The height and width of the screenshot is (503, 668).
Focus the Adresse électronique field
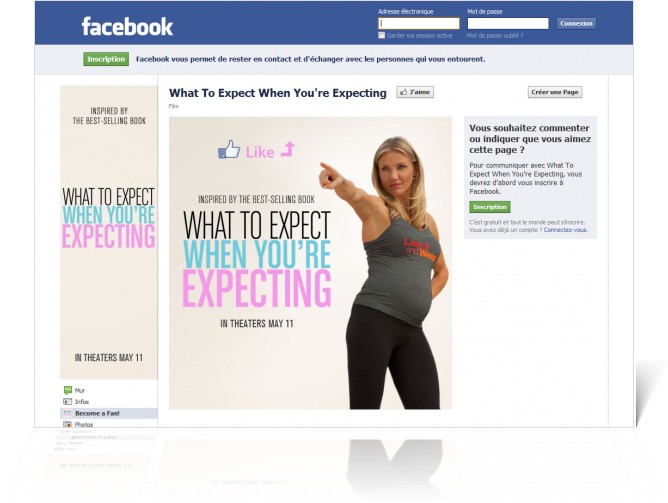click(419, 23)
